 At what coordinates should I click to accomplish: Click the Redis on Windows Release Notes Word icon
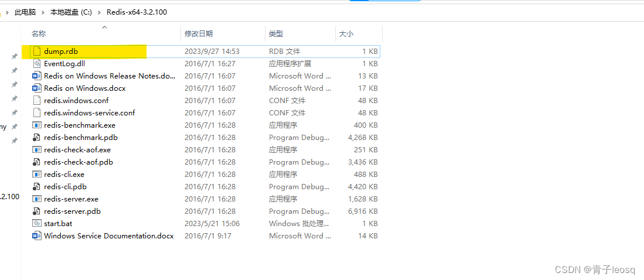click(x=37, y=76)
